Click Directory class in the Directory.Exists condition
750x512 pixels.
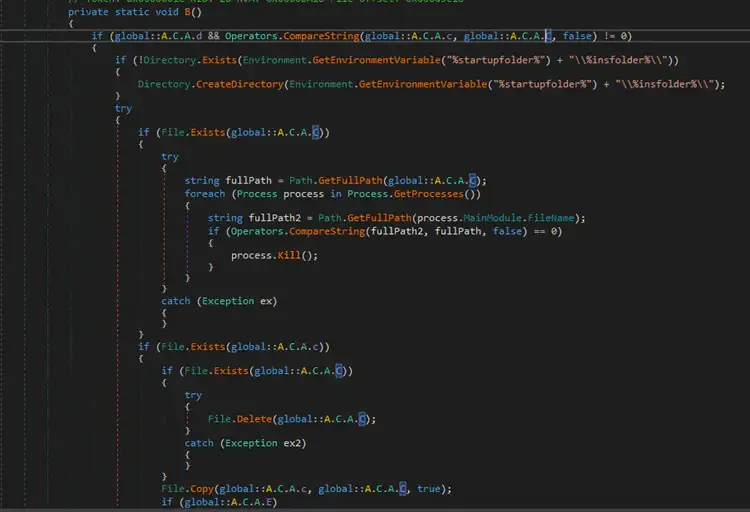pyautogui.click(x=160, y=60)
